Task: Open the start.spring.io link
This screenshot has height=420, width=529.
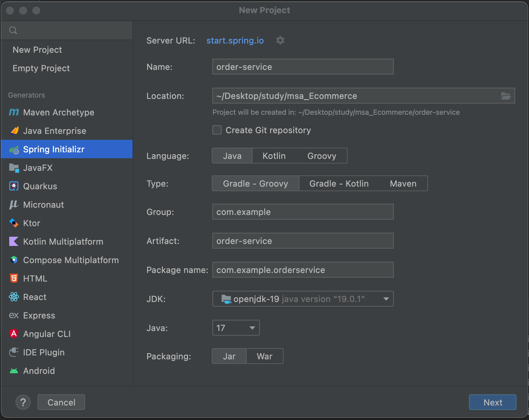Action: [x=235, y=41]
